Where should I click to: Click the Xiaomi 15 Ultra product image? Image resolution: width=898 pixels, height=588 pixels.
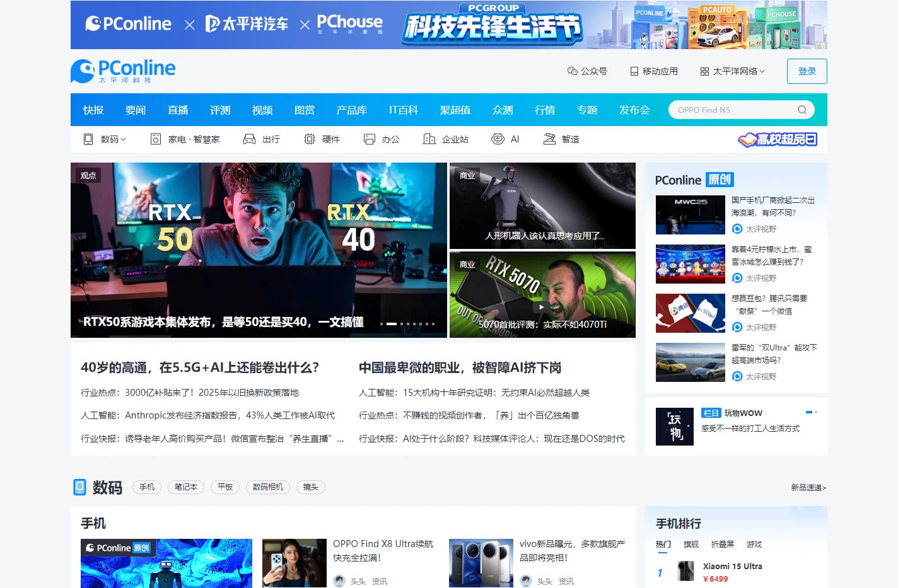(x=685, y=571)
